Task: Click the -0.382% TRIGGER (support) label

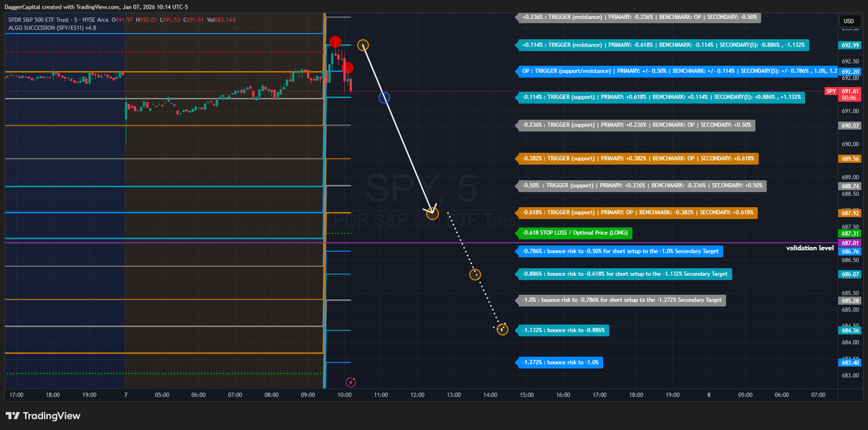Action: 637,159
